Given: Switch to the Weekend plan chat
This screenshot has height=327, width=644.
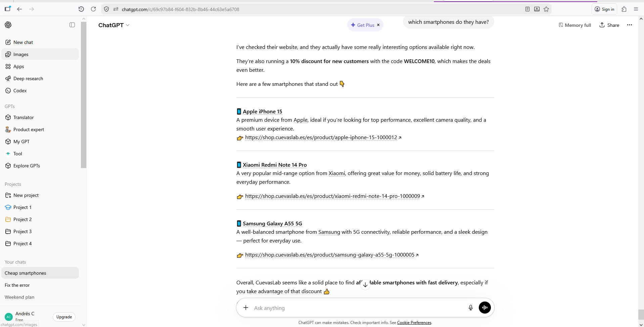Looking at the screenshot, I should point(19,297).
